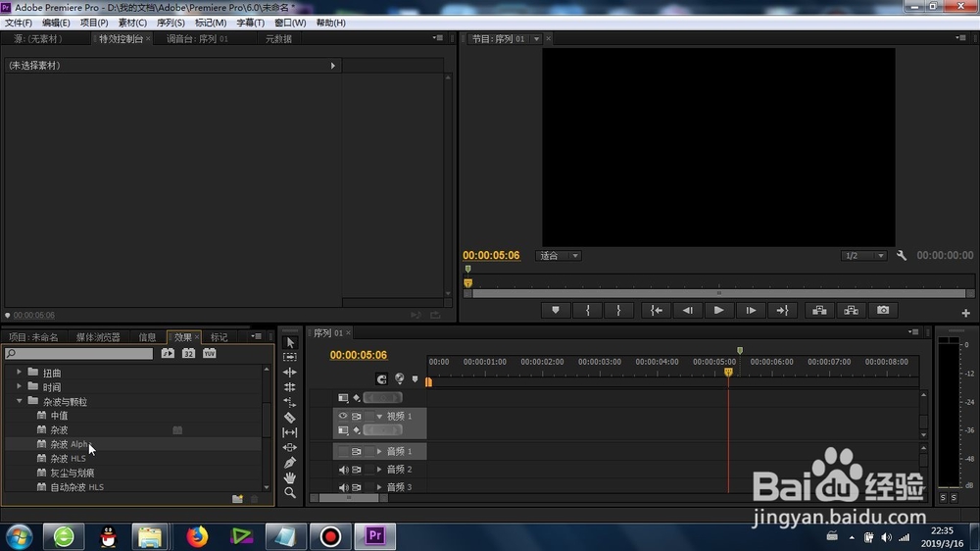980x551 pixels.
Task: Select the Pen tool
Action: 290,463
